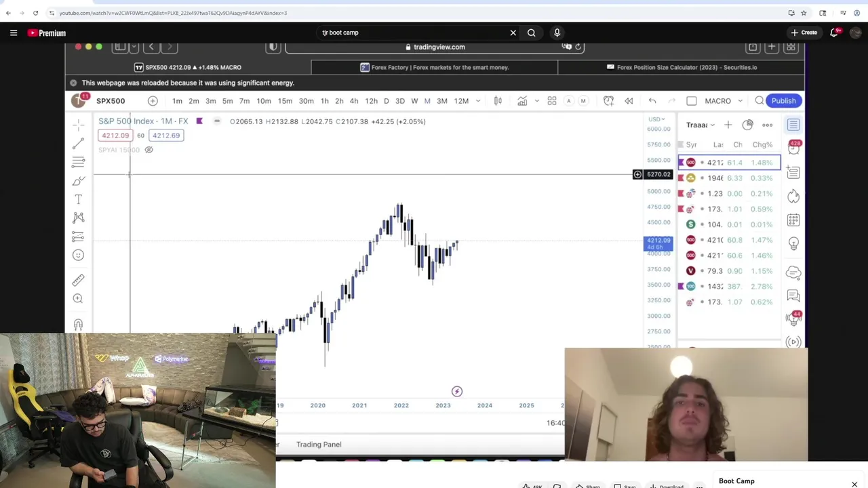868x488 pixels.
Task: Open the YouTube hamburger guide menu
Action: coord(14,33)
